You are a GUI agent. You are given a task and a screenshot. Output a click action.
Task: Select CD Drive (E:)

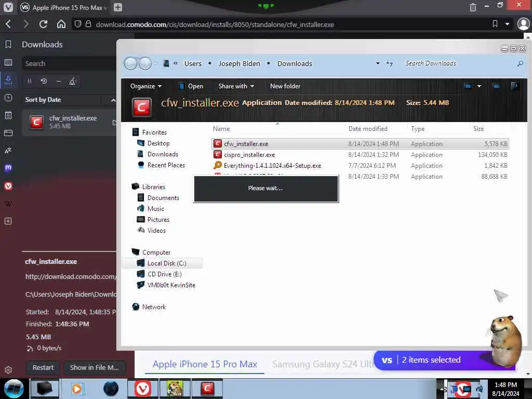coord(159,274)
